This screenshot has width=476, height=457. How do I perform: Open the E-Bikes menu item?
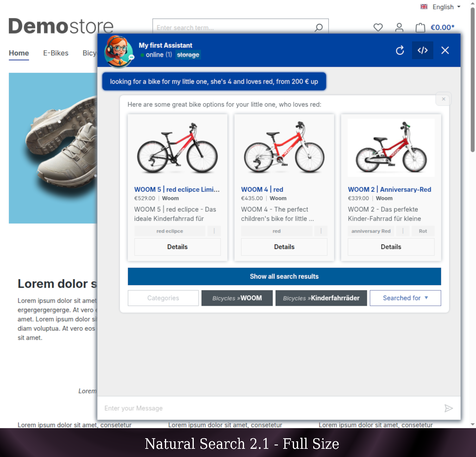(56, 53)
